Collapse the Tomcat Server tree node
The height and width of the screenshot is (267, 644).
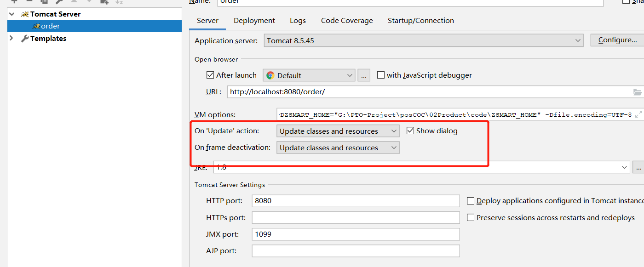[x=11, y=14]
